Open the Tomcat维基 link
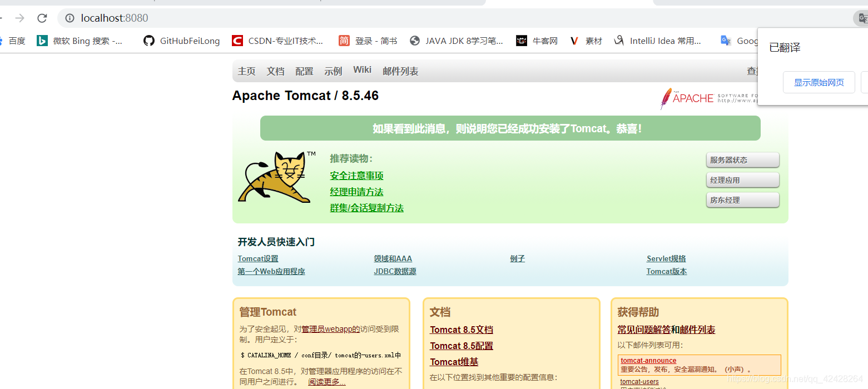The image size is (868, 389). click(454, 362)
